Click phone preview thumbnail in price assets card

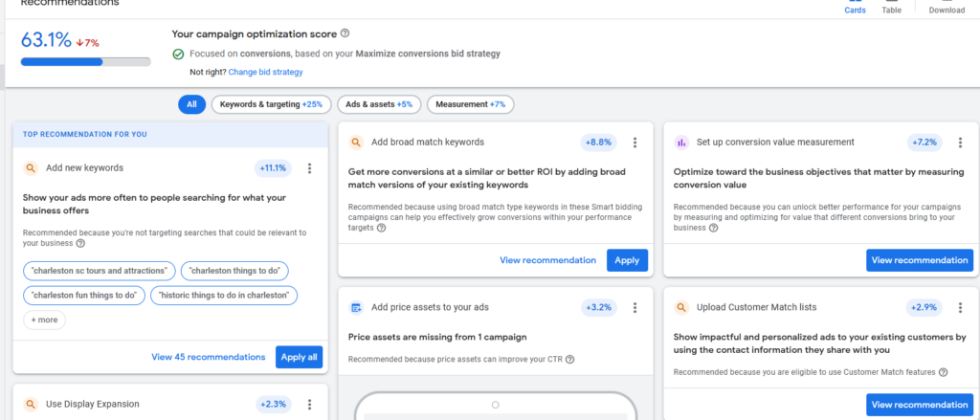click(496, 407)
